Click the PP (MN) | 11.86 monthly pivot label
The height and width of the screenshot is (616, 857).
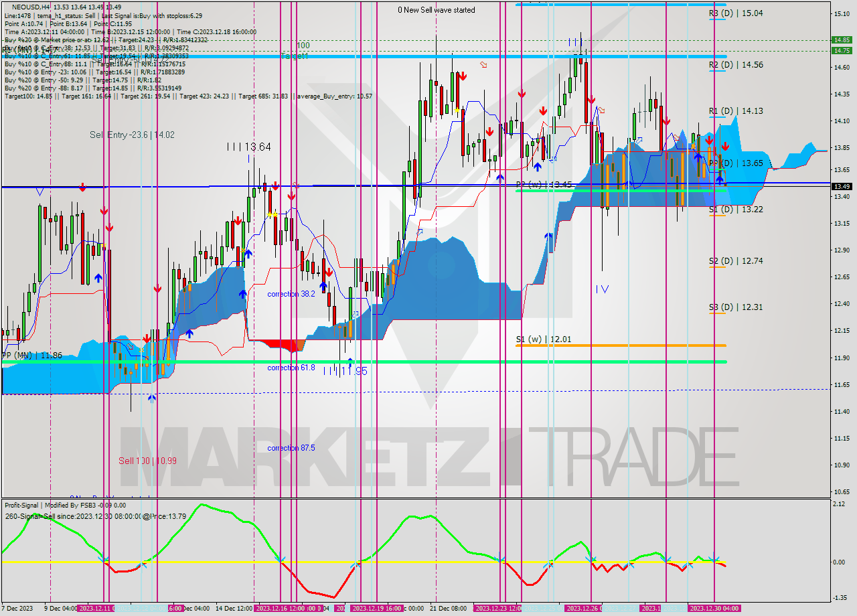31,356
